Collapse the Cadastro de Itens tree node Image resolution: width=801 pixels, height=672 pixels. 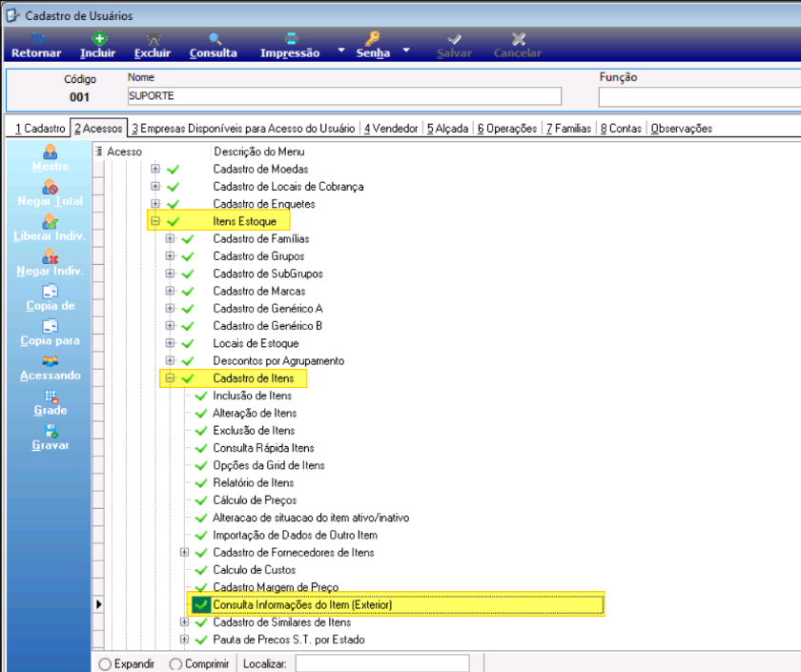(170, 377)
